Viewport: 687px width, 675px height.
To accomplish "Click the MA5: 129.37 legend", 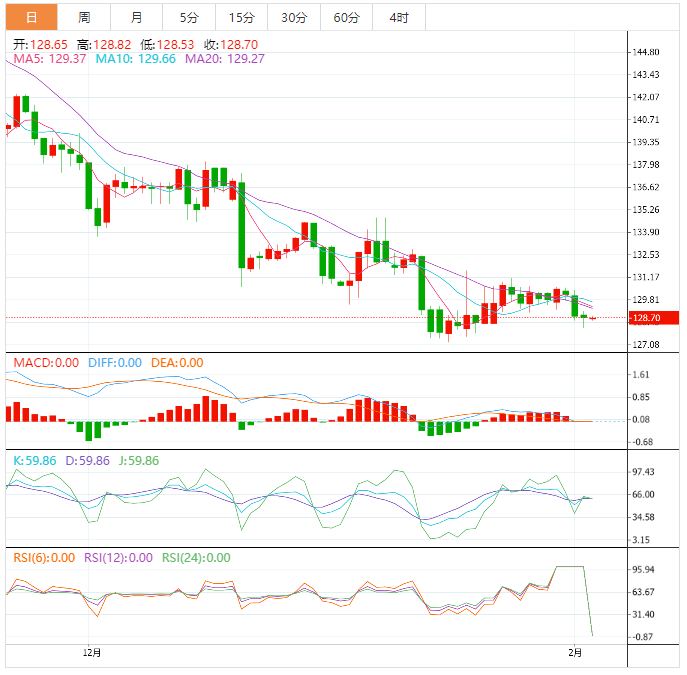I will coord(50,59).
